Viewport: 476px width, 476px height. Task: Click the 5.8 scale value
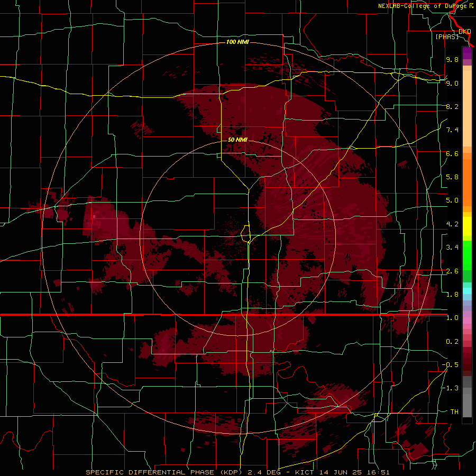coord(452,177)
